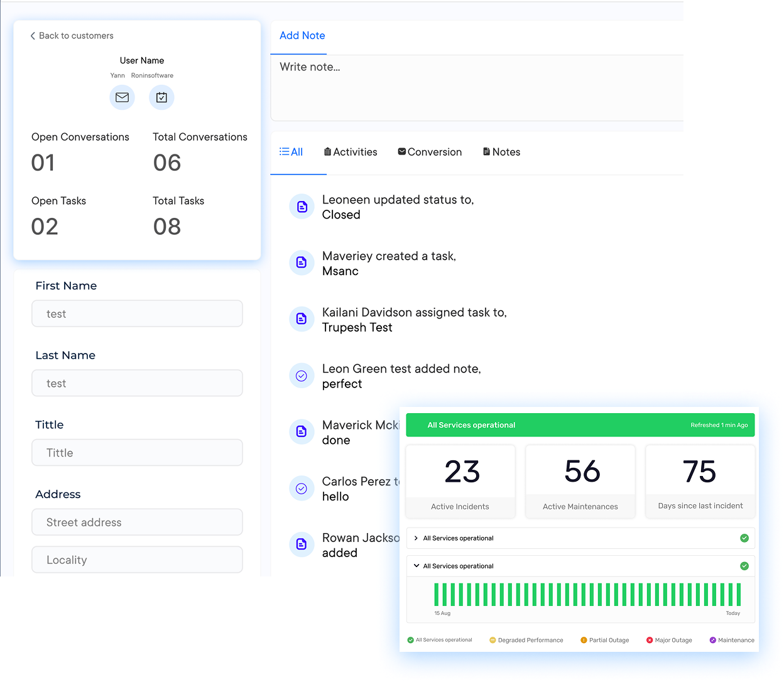Image resolution: width=784 pixels, height=682 pixels.
Task: Click the document icon beside Kailani Davidson entry
Action: [302, 319]
